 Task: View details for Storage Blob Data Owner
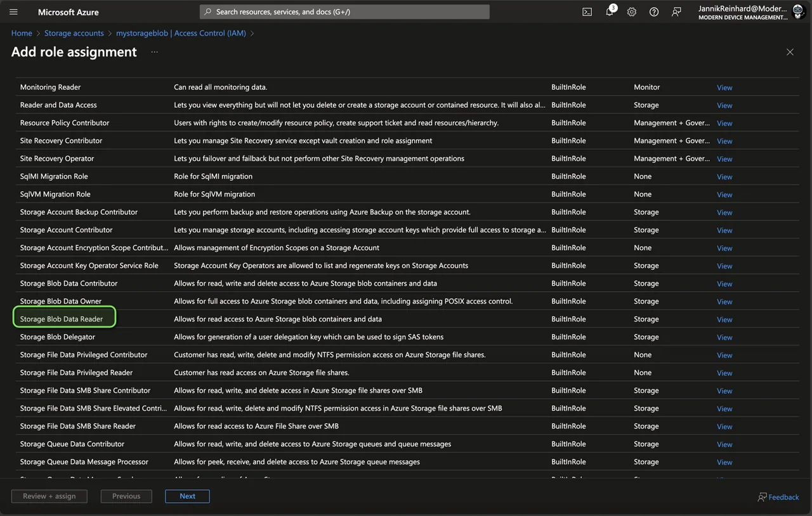click(724, 301)
